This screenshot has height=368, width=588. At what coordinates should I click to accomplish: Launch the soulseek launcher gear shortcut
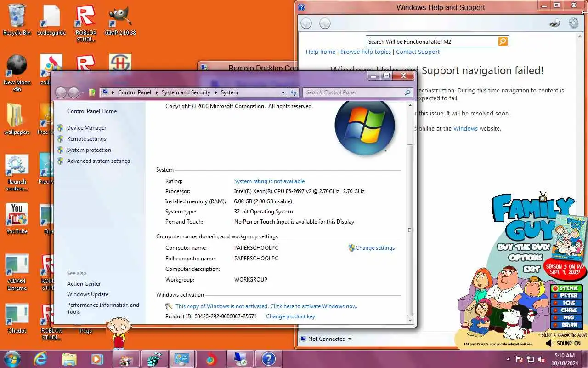point(17,173)
